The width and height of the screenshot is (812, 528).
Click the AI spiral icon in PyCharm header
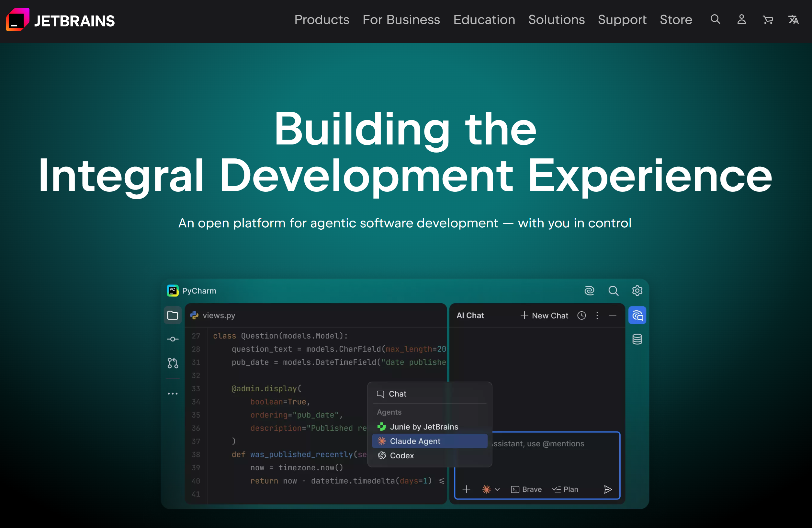(x=589, y=291)
